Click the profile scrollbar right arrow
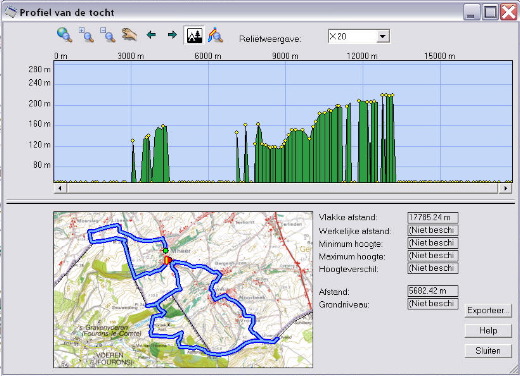 click(x=506, y=188)
